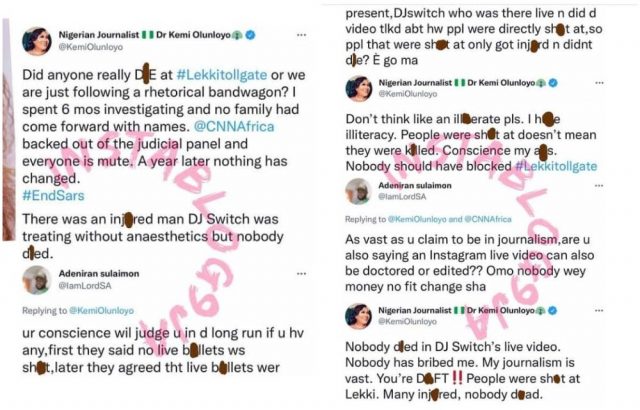Open Kemi avatar on 'Nobody died' tweet
Viewport: 640px width, 410px height.
pyautogui.click(x=358, y=316)
